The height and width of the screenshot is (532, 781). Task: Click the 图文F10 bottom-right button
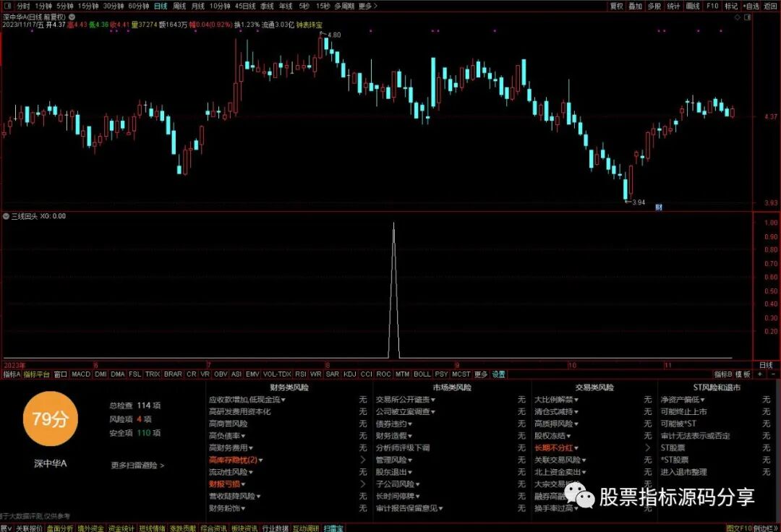[x=739, y=528]
